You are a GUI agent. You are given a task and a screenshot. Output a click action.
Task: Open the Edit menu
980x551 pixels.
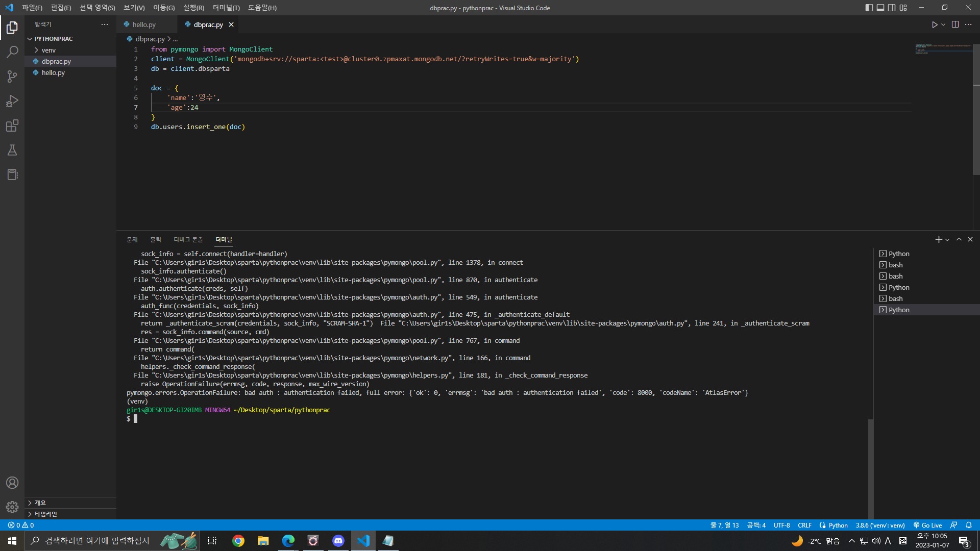(61, 8)
